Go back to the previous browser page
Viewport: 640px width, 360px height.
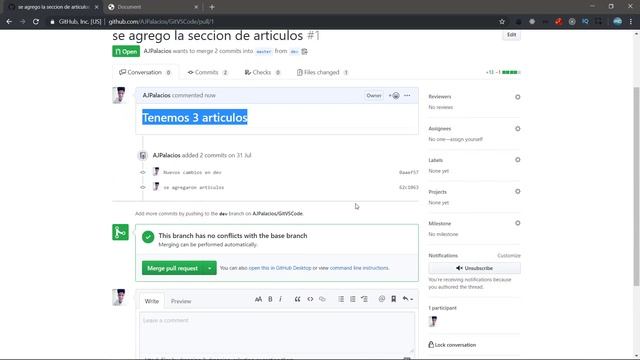tap(9, 22)
